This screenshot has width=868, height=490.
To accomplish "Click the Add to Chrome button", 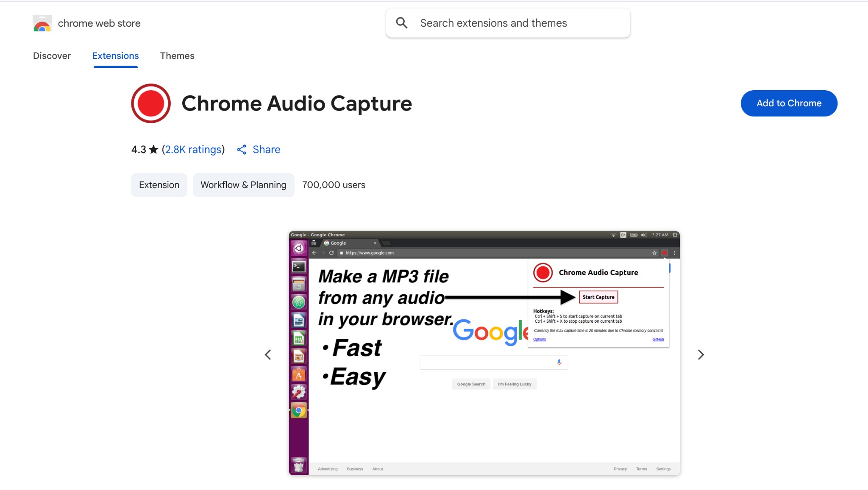I will (789, 103).
